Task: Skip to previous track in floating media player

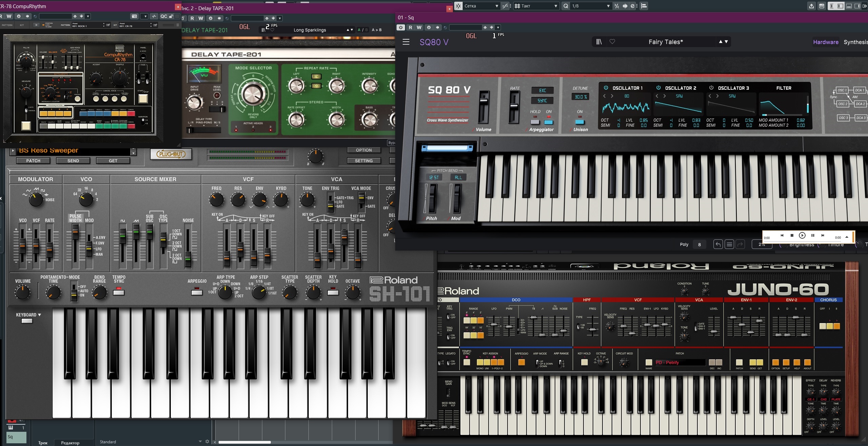Action: coord(782,235)
